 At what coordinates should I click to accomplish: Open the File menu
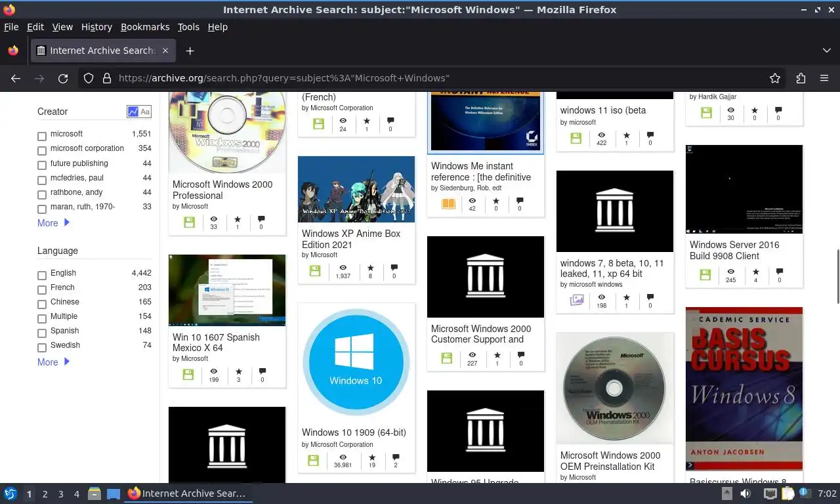click(x=11, y=27)
